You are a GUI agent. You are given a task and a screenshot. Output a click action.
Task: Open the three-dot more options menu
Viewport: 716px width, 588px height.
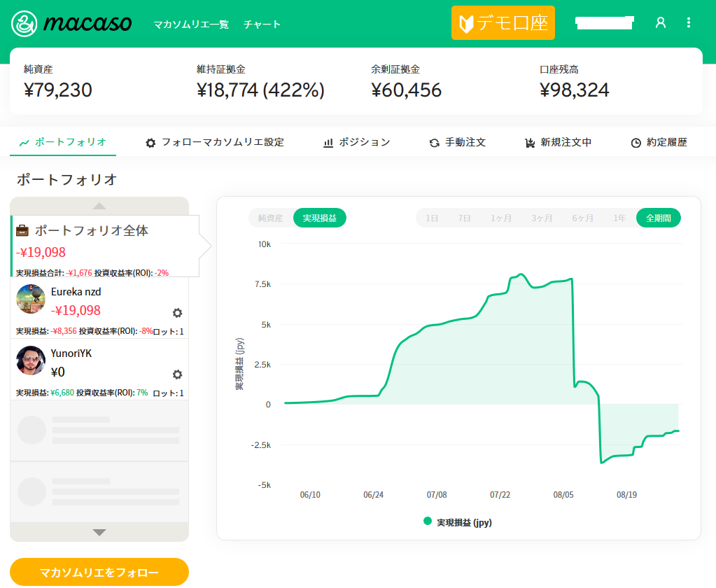point(689,22)
